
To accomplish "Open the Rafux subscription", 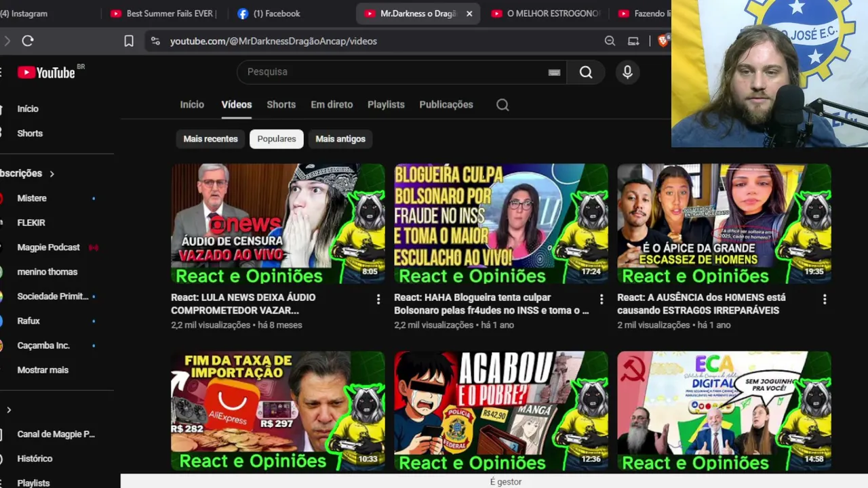I will click(x=28, y=321).
